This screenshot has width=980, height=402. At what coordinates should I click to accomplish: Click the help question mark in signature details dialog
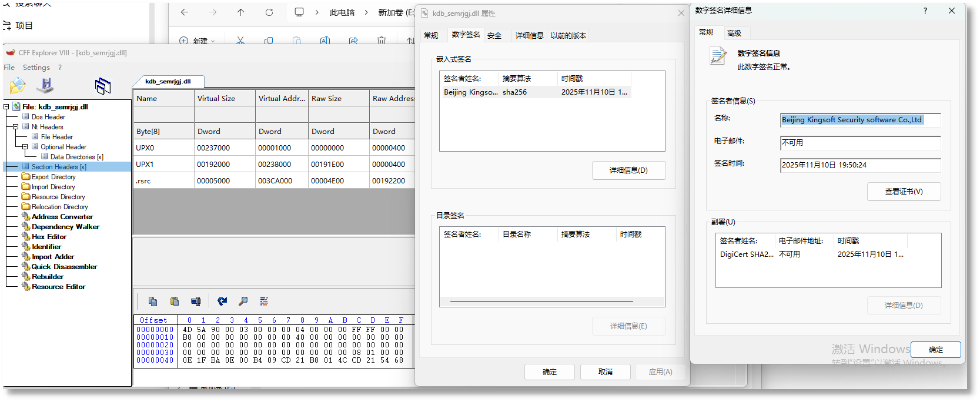coord(925,11)
